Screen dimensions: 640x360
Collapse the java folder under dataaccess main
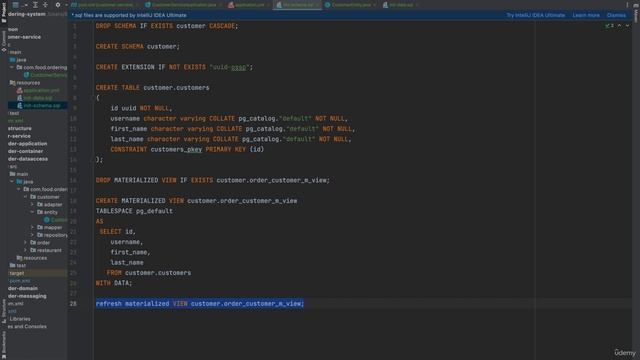(x=12, y=182)
